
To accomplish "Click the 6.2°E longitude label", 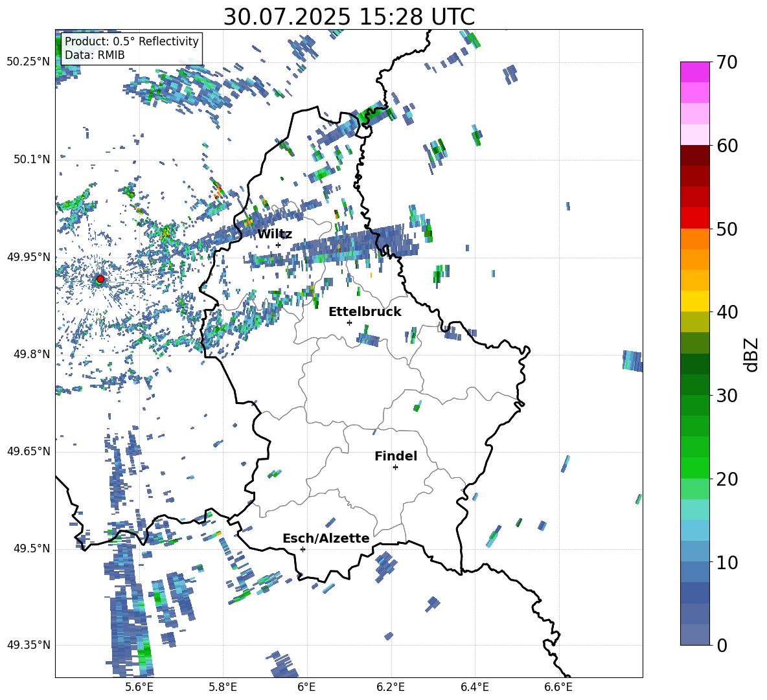I will pyautogui.click(x=391, y=687).
